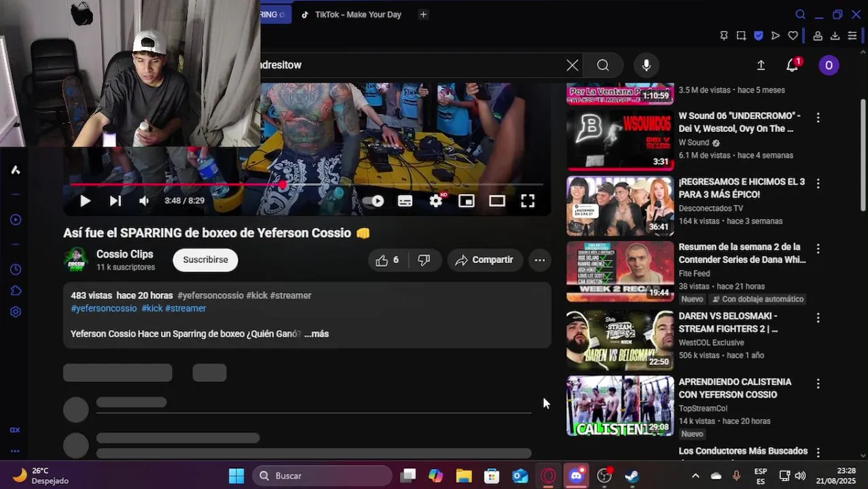Click the YouTube search magnifier button

tap(603, 65)
